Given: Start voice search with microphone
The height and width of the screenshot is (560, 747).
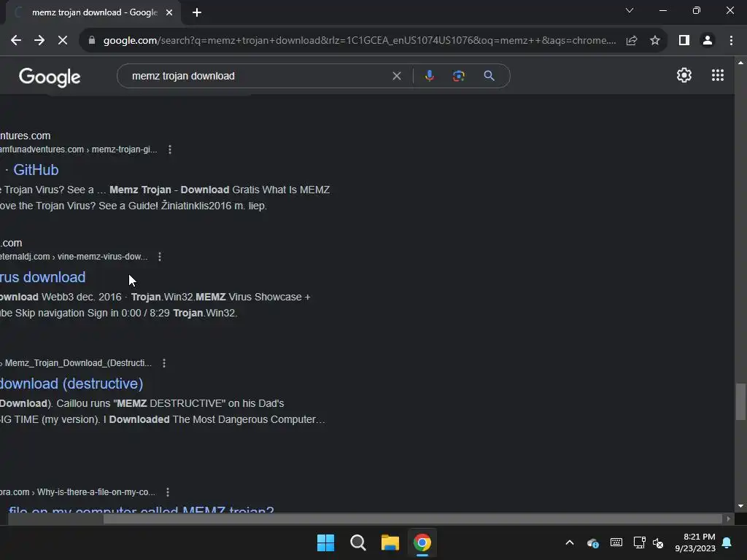Looking at the screenshot, I should coord(429,76).
